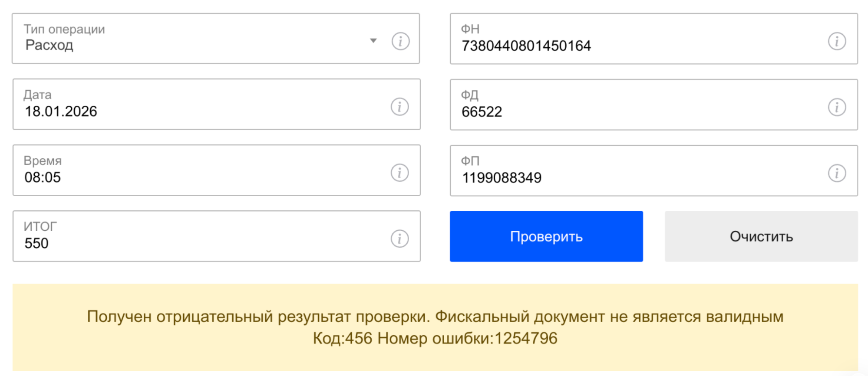Select the Расход value text

(50, 45)
